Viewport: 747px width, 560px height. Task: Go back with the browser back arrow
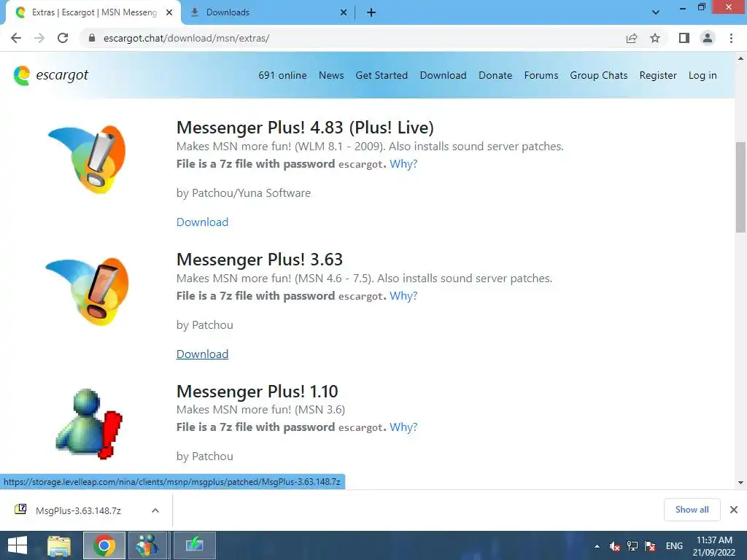16,38
